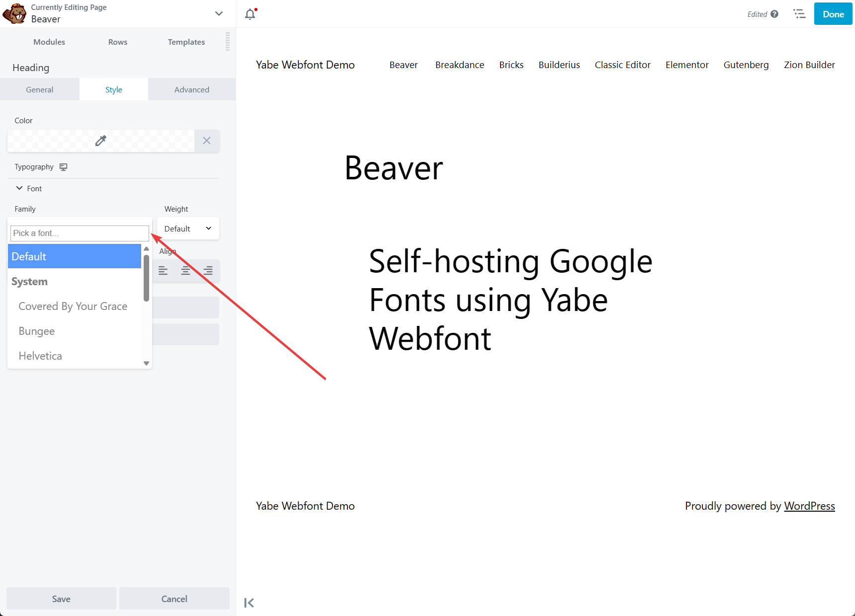Open the Advanced settings tab
855x616 pixels.
coord(192,89)
